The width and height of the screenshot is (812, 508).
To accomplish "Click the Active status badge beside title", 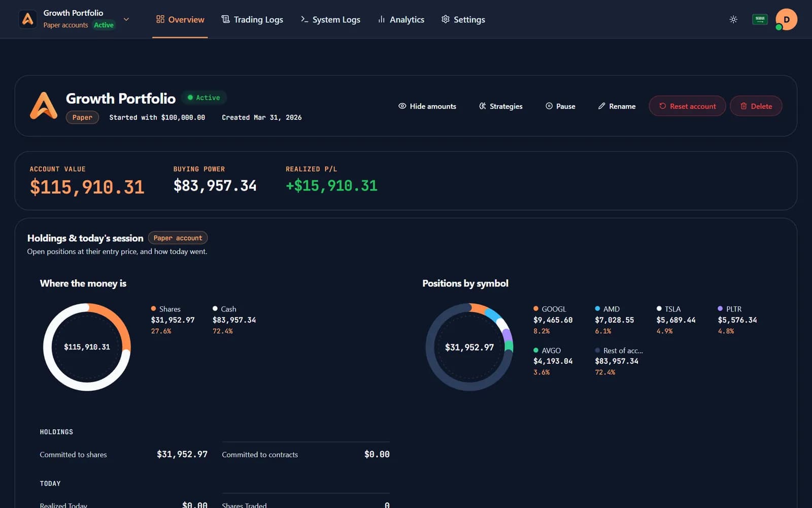I will tap(204, 98).
